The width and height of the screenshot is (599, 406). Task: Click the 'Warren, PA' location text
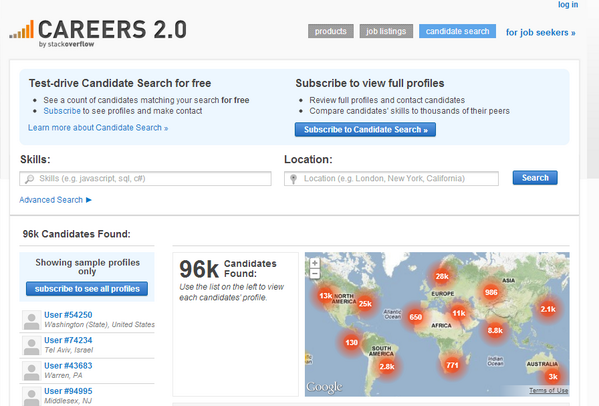pyautogui.click(x=63, y=375)
